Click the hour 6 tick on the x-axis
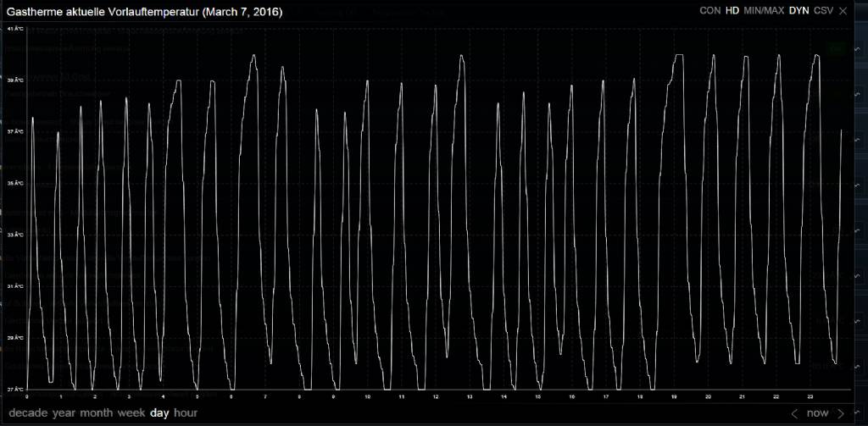The width and height of the screenshot is (868, 426). tap(231, 396)
